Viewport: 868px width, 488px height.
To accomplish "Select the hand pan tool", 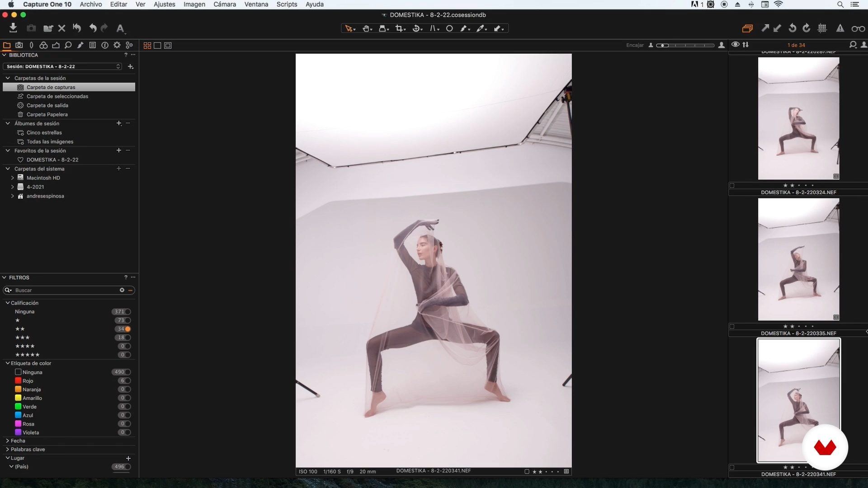I will click(x=367, y=28).
